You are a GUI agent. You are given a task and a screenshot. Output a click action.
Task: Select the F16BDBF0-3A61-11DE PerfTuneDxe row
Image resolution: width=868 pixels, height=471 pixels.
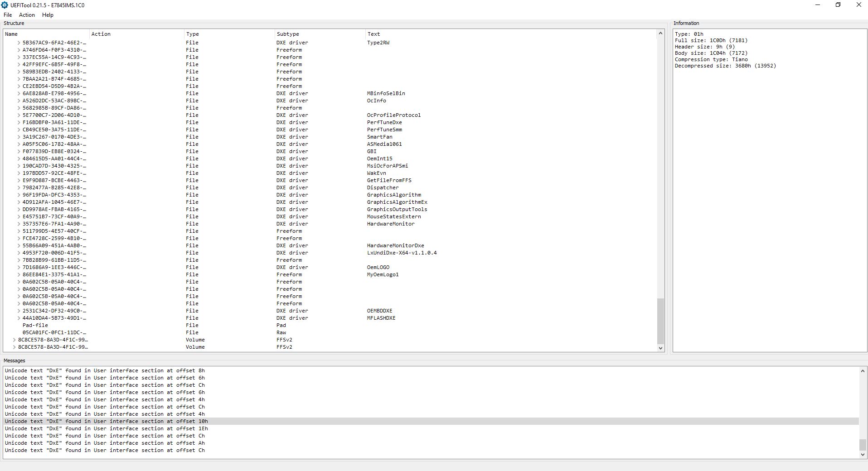[x=330, y=122]
